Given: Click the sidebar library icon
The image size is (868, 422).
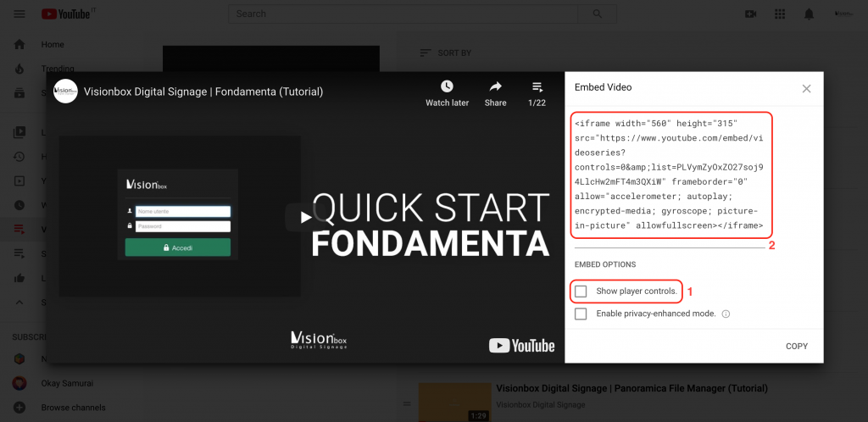Looking at the screenshot, I should pos(19,131).
